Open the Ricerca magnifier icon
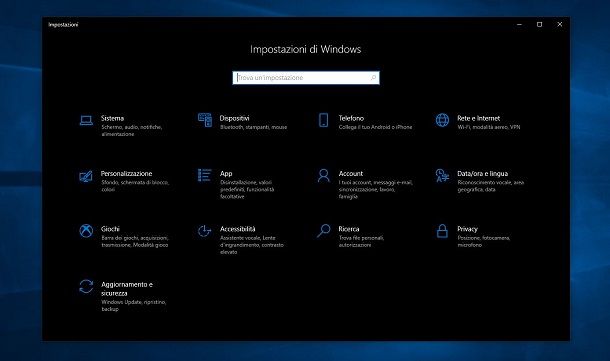Screen dimensions: 610x361 click(x=324, y=231)
